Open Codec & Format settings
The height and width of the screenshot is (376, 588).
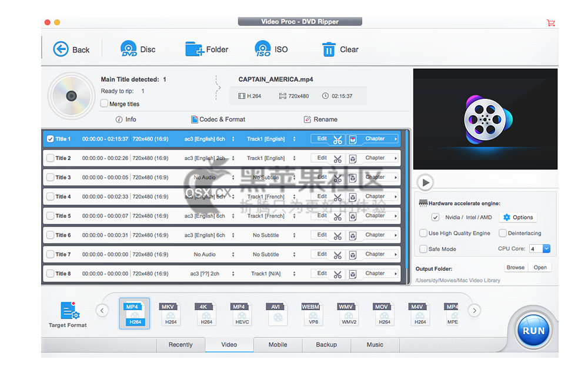click(218, 119)
